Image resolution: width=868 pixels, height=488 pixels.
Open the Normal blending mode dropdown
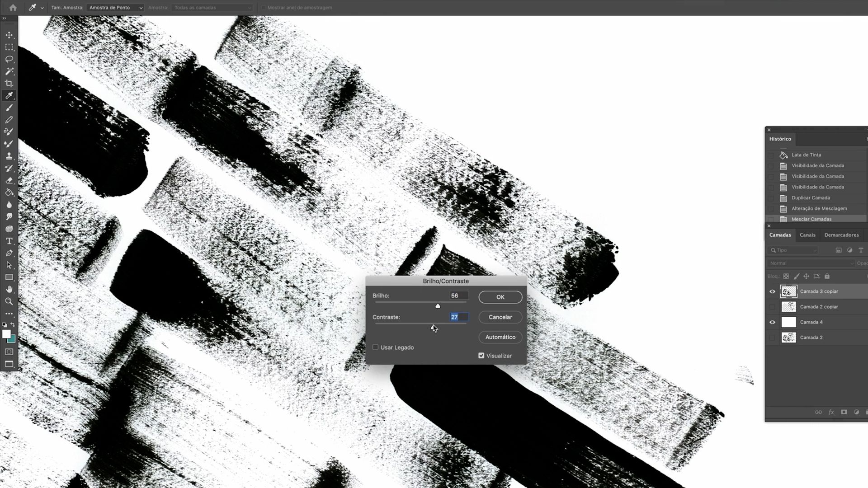[811, 263]
